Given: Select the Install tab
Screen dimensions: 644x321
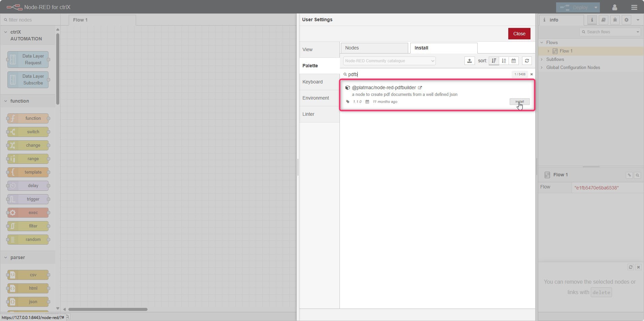Looking at the screenshot, I should pyautogui.click(x=444, y=48).
